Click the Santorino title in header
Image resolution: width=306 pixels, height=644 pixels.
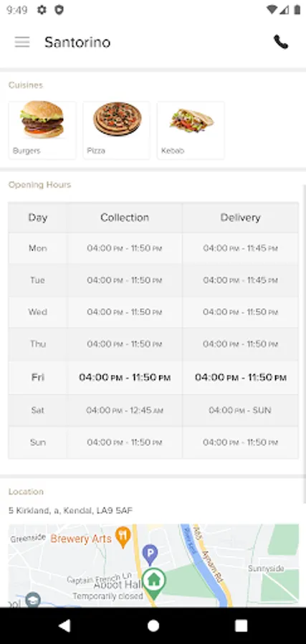pos(77,42)
